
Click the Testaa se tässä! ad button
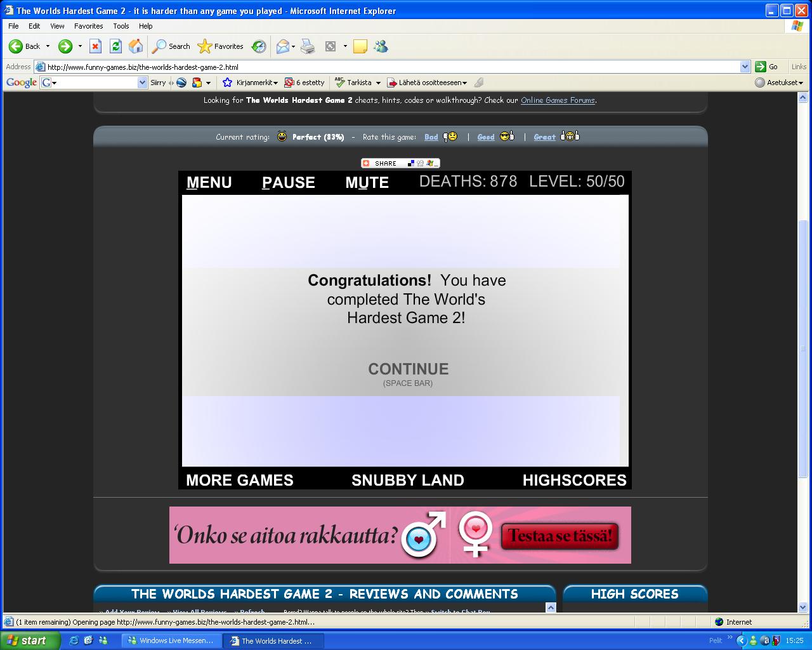pyautogui.click(x=560, y=536)
